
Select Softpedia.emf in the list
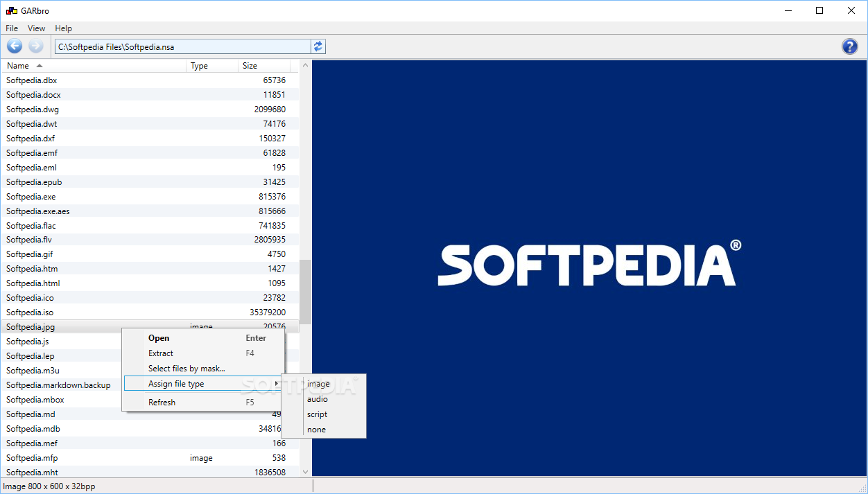click(x=150, y=153)
